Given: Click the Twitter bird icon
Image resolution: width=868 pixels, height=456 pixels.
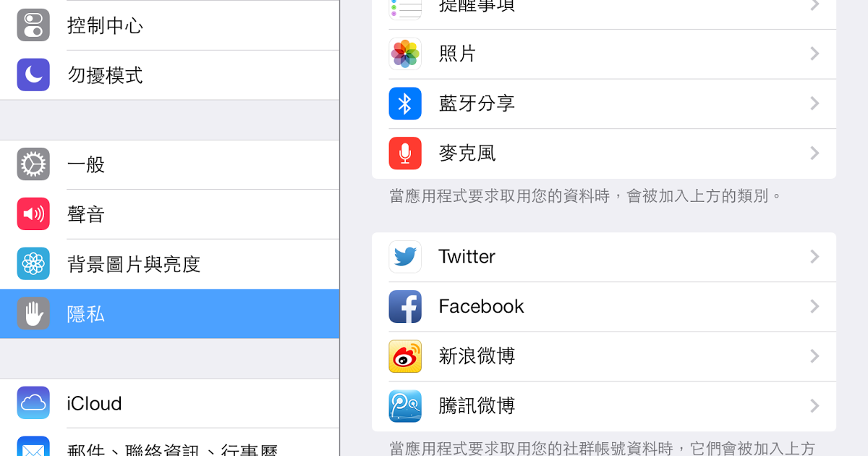Looking at the screenshot, I should [405, 257].
